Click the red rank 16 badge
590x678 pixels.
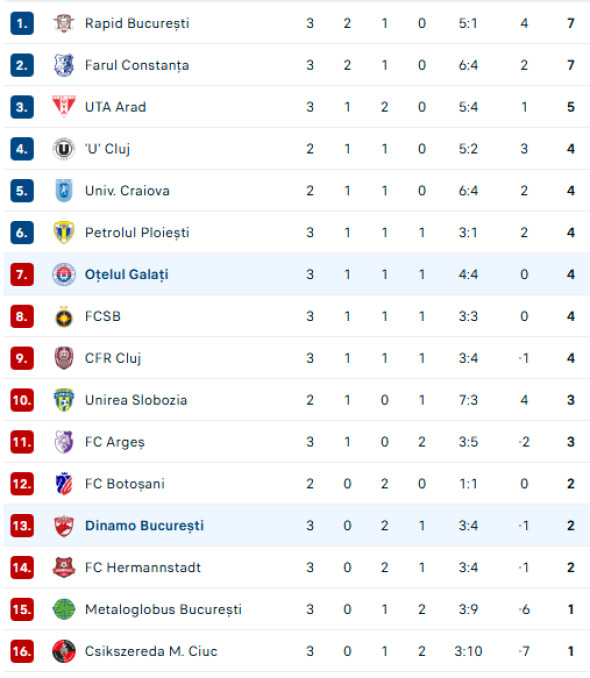(x=22, y=651)
